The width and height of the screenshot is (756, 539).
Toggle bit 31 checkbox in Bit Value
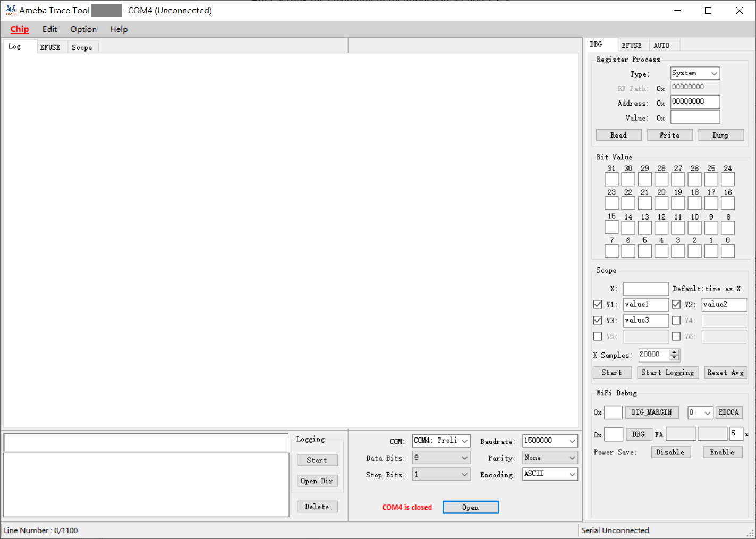[611, 179]
